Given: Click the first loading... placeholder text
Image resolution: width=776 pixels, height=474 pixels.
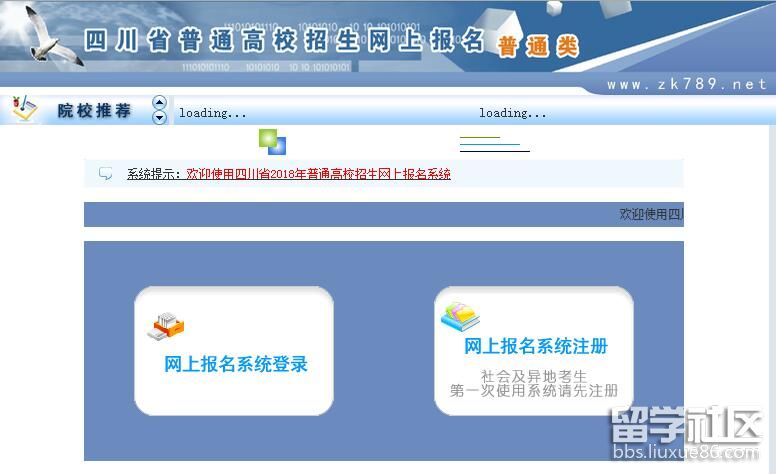Looking at the screenshot, I should pyautogui.click(x=212, y=113).
